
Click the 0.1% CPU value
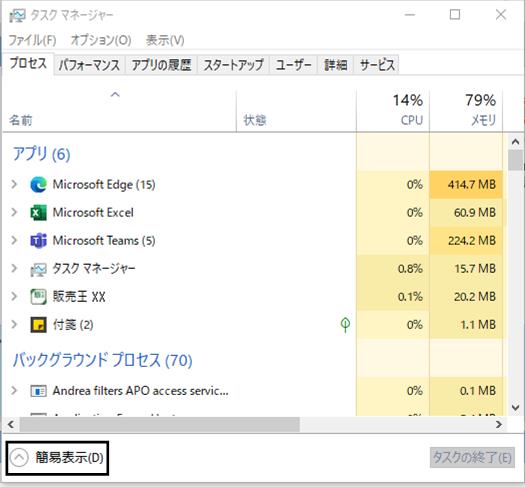(410, 297)
